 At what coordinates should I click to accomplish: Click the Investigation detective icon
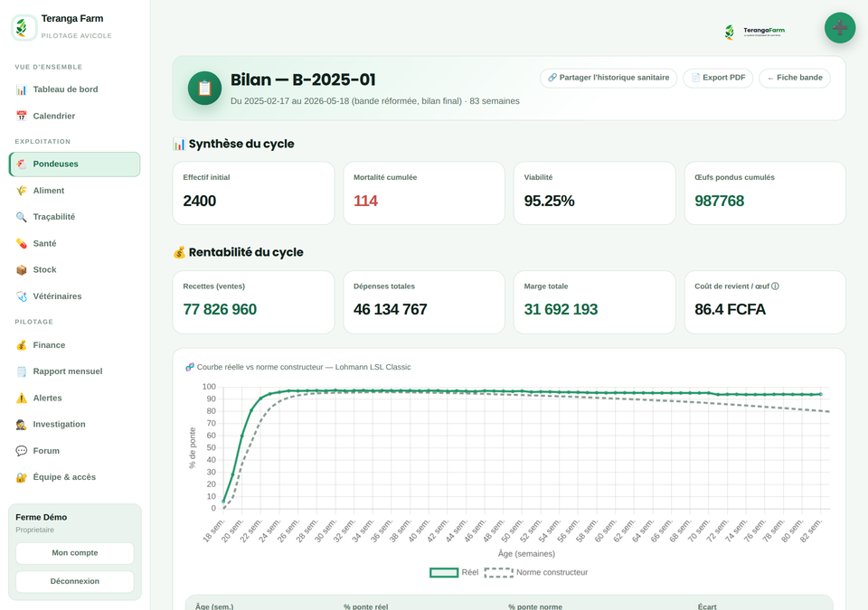pos(22,425)
